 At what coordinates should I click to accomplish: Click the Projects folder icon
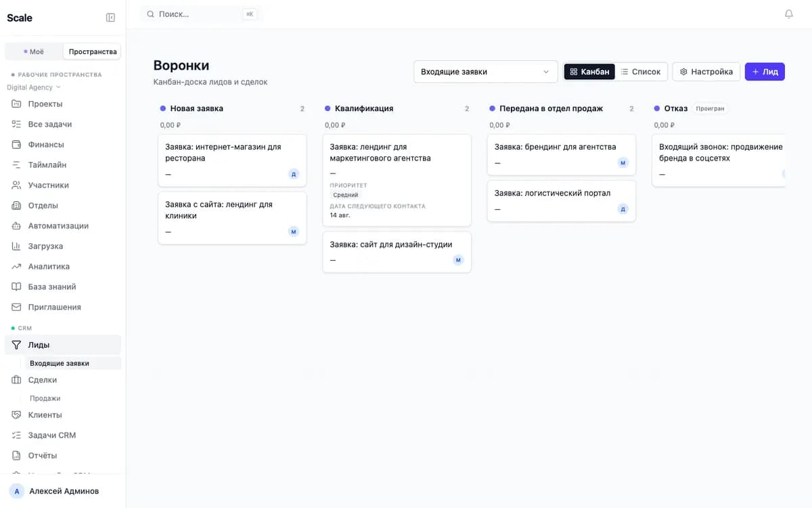pyautogui.click(x=16, y=104)
